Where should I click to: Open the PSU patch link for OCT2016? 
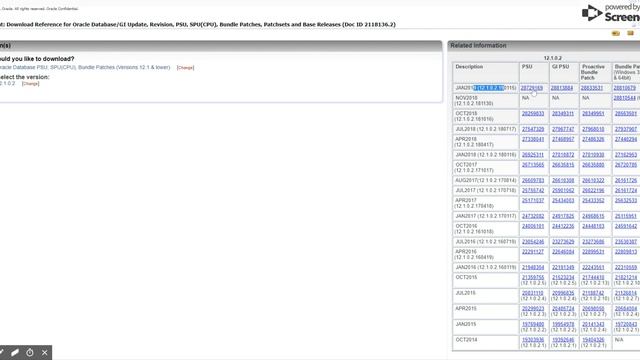(533, 227)
